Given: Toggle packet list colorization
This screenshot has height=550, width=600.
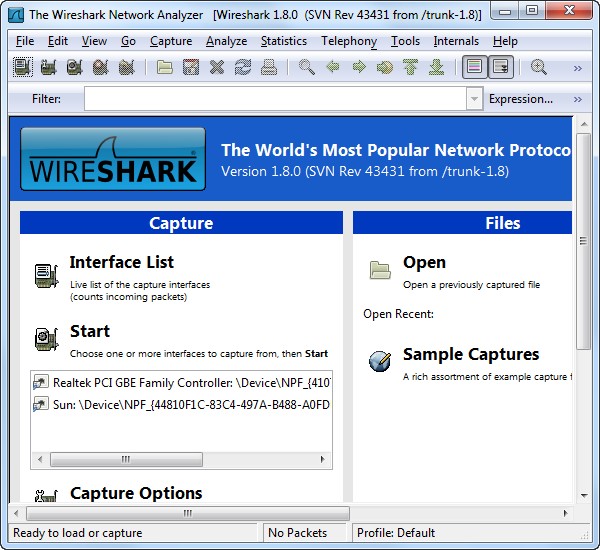Looking at the screenshot, I should click(474, 67).
